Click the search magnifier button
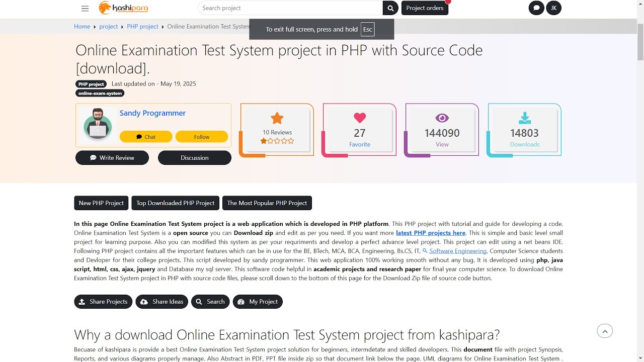The height and width of the screenshot is (362, 644). pos(390,8)
